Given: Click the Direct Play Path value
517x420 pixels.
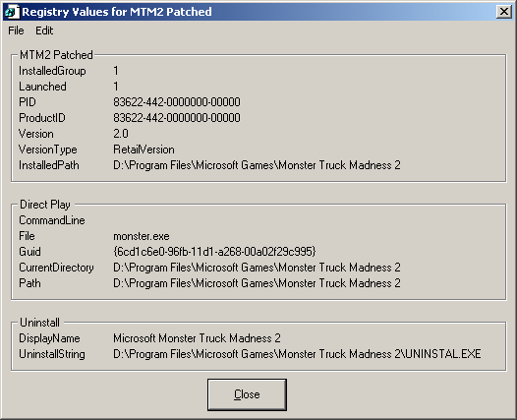Looking at the screenshot, I should 257,283.
